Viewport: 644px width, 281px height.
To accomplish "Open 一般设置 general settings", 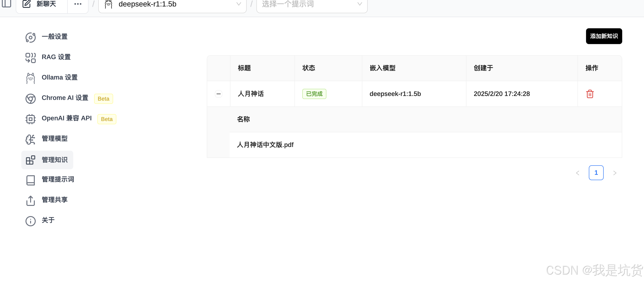I will 54,37.
